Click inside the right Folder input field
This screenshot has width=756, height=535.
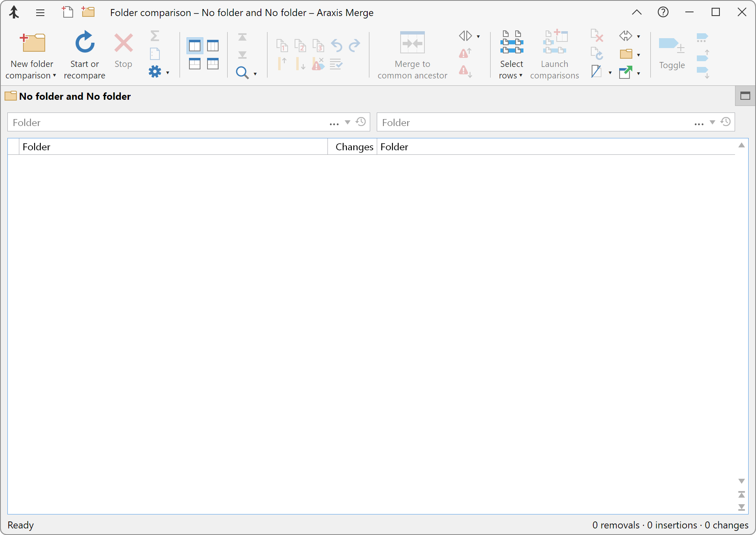click(493, 122)
